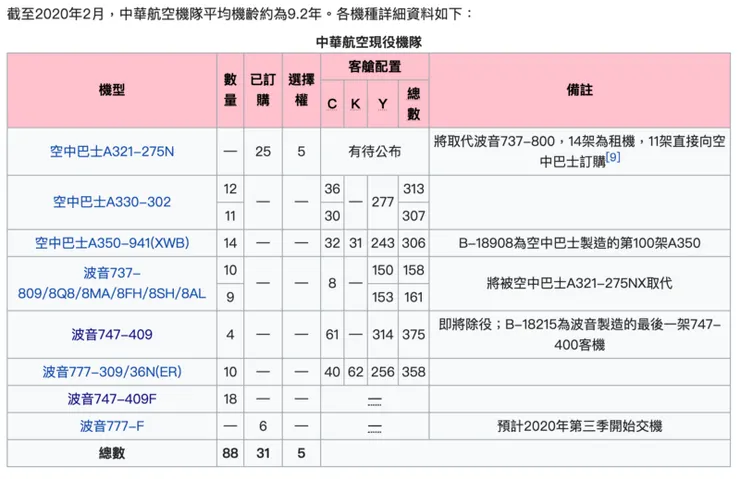
Task: Click the total seats value 307
Action: (413, 216)
